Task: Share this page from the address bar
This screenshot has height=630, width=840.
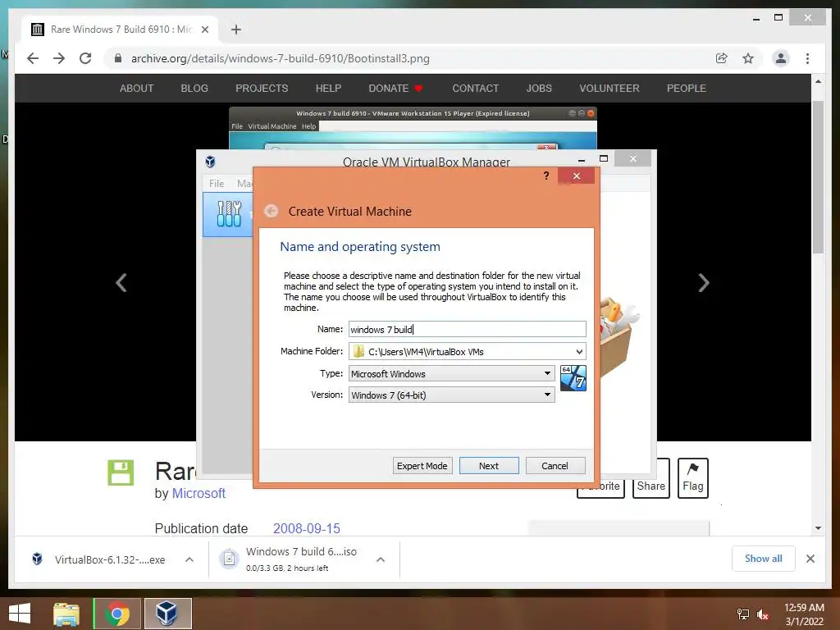Action: [722, 58]
